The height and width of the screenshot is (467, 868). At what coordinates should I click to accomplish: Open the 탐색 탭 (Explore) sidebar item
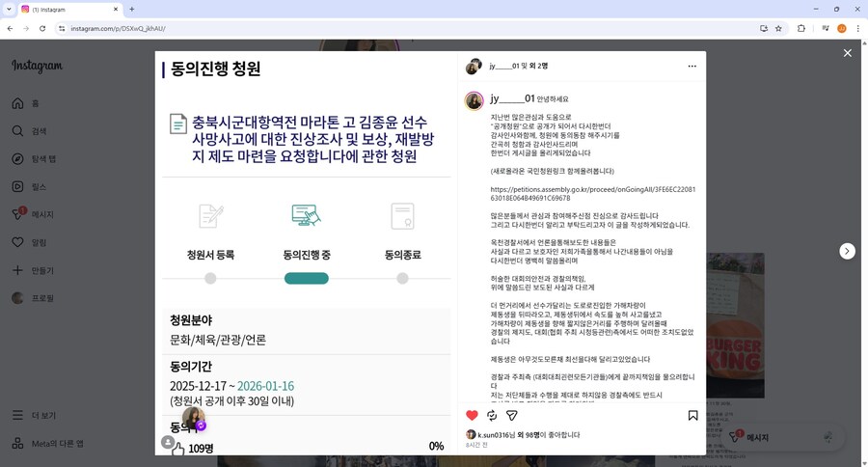[34, 159]
